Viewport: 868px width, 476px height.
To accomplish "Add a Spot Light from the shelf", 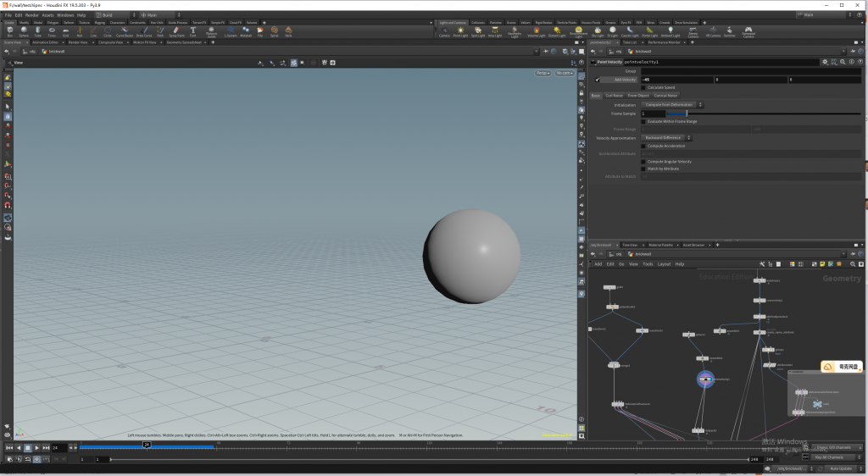I will point(478,32).
